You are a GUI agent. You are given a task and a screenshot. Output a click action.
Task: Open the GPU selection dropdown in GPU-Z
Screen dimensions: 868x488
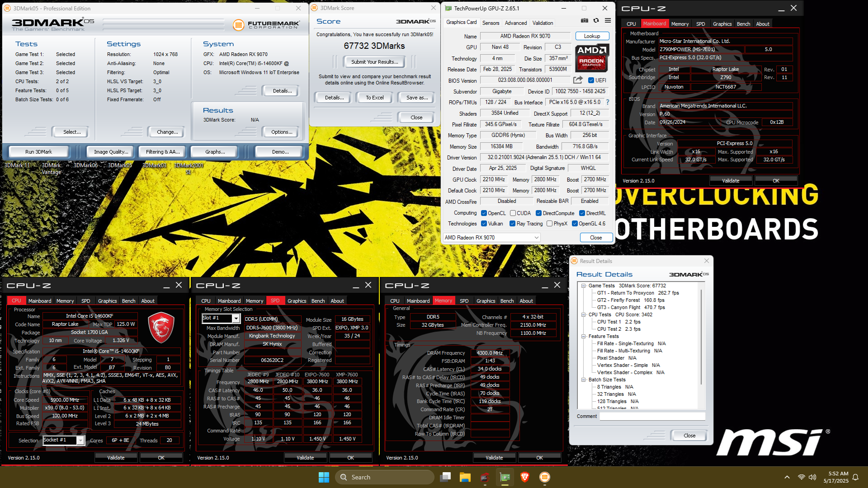[x=492, y=238]
